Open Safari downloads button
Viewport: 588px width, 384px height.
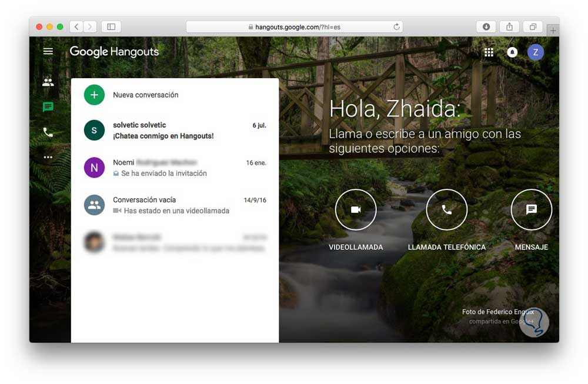click(486, 26)
